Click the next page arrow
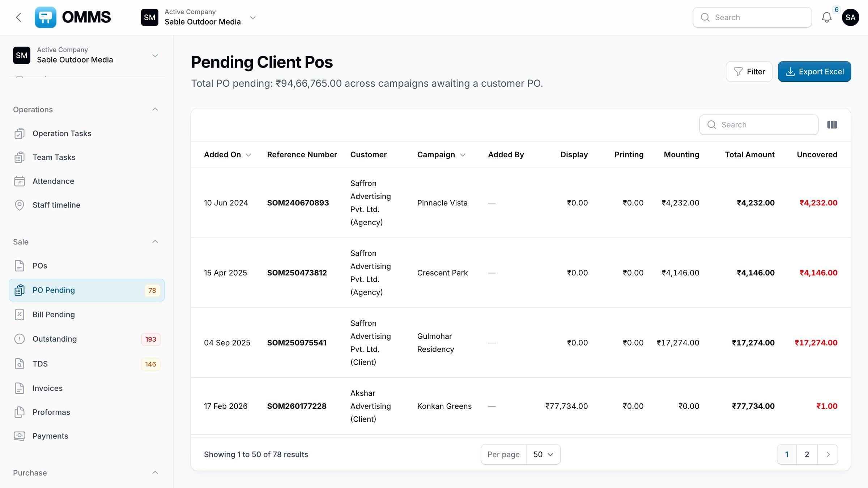Viewport: 868px width, 488px height. click(828, 454)
